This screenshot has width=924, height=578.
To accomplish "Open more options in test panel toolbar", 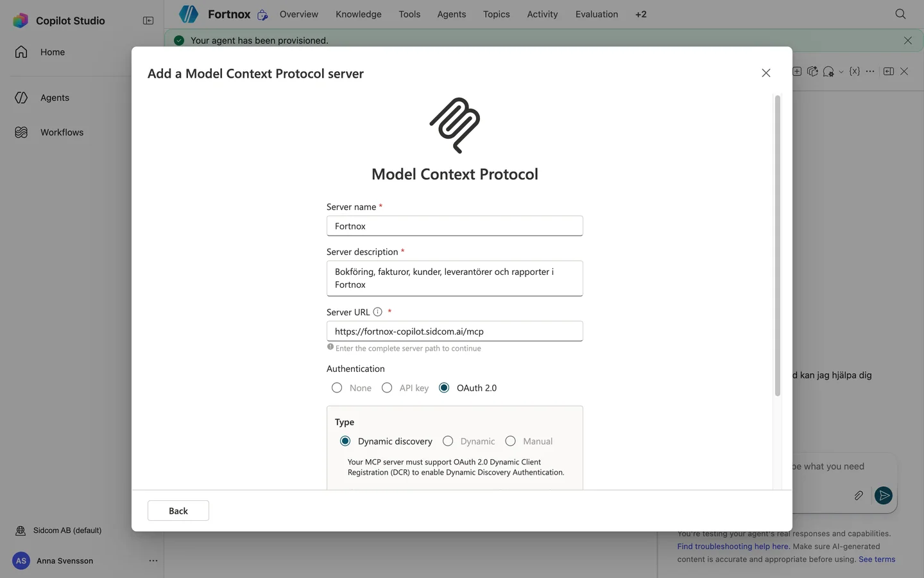I will [870, 71].
